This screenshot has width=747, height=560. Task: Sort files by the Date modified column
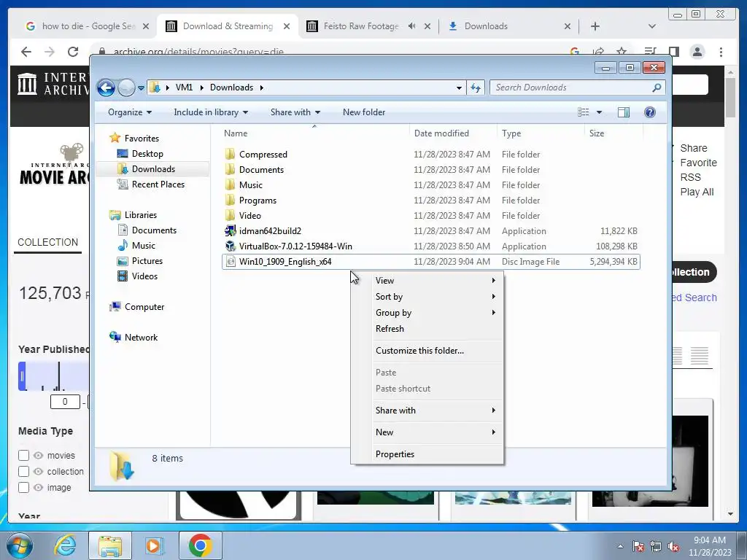(441, 133)
